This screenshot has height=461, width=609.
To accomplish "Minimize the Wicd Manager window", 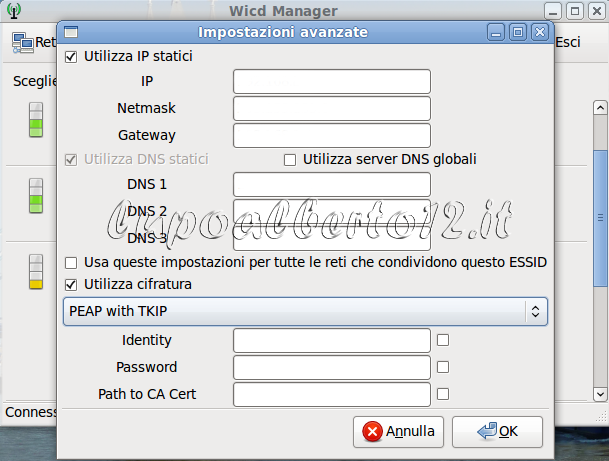I will click(553, 11).
